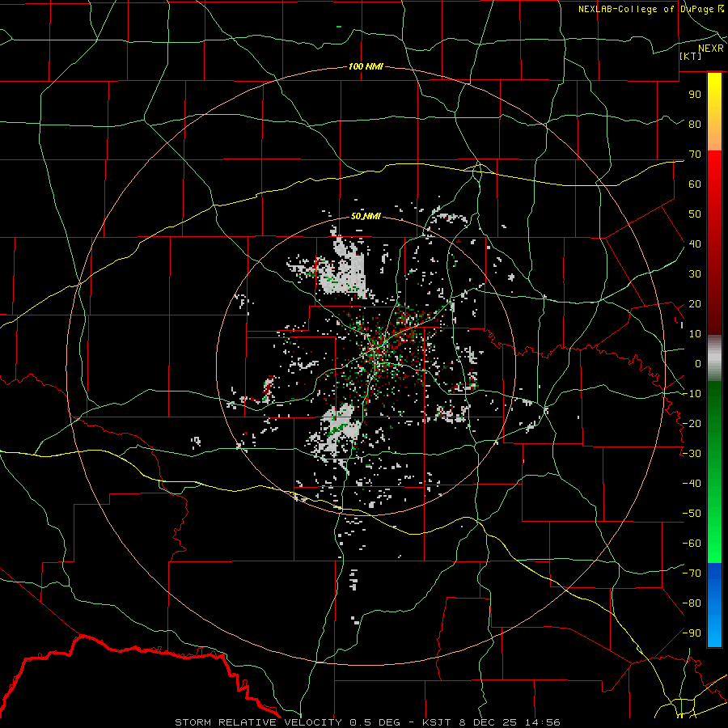Click the orange segment of the color bar
The width and height of the screenshot is (728, 728).
(x=714, y=137)
